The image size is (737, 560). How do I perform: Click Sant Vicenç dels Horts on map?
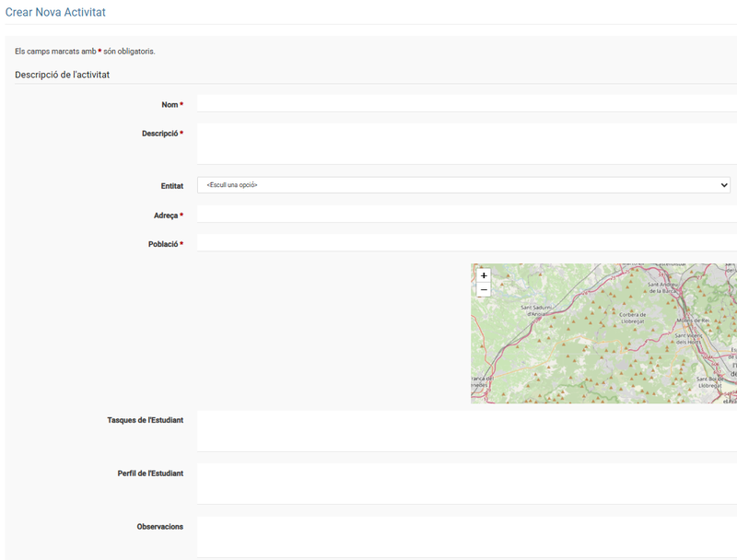point(694,339)
